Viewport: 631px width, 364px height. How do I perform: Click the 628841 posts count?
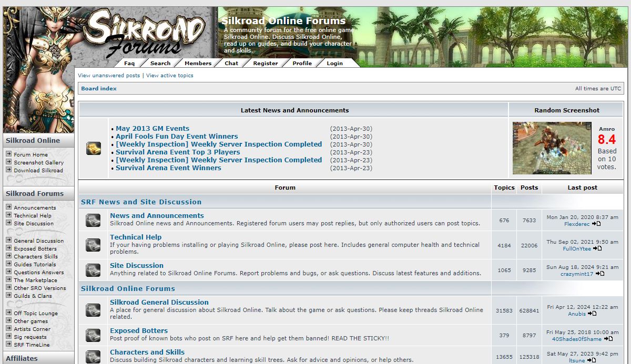529,310
